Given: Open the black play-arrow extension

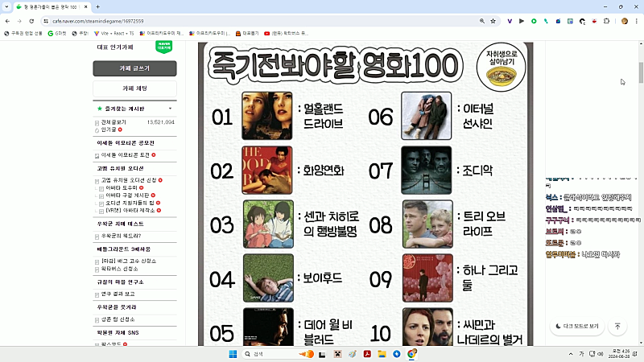Looking at the screenshot, I should 522,21.
